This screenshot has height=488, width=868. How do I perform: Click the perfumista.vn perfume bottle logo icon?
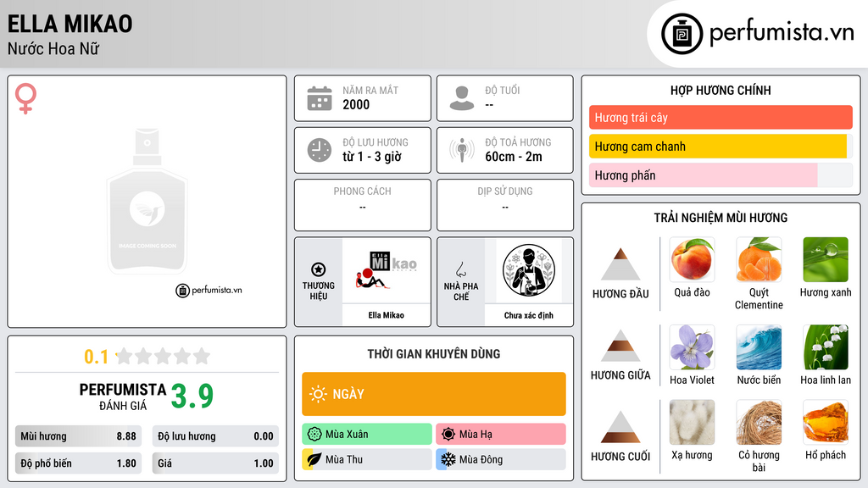tap(682, 34)
